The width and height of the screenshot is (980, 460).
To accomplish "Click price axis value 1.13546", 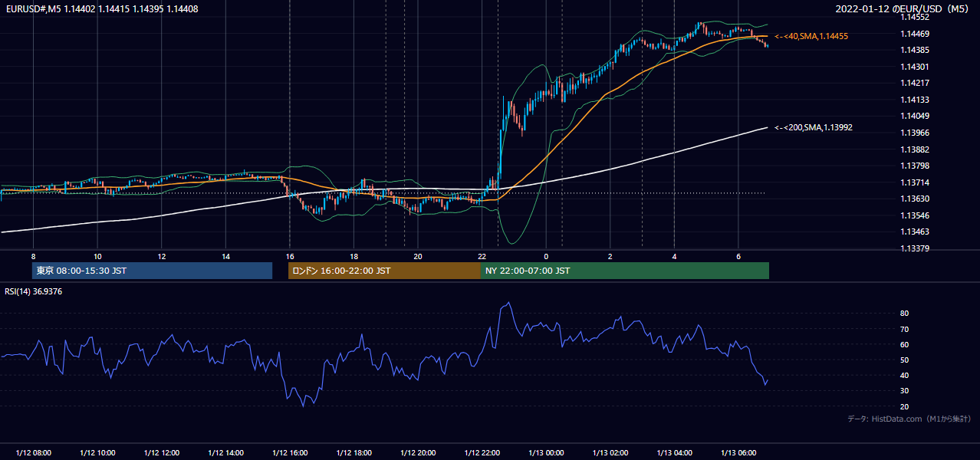I will point(915,215).
